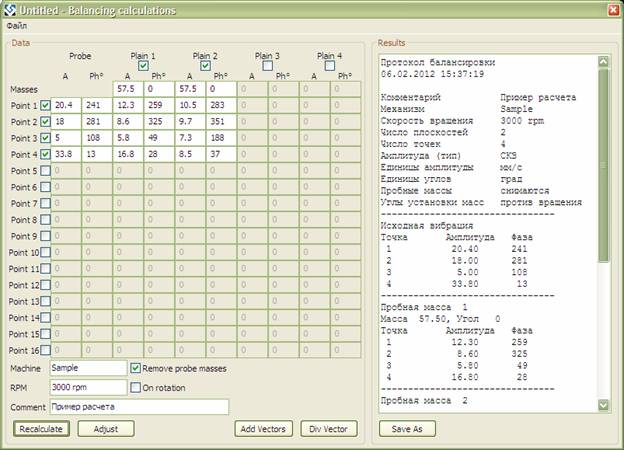The image size is (624, 450).
Task: Enable the Point 16 checkbox
Action: tap(45, 350)
